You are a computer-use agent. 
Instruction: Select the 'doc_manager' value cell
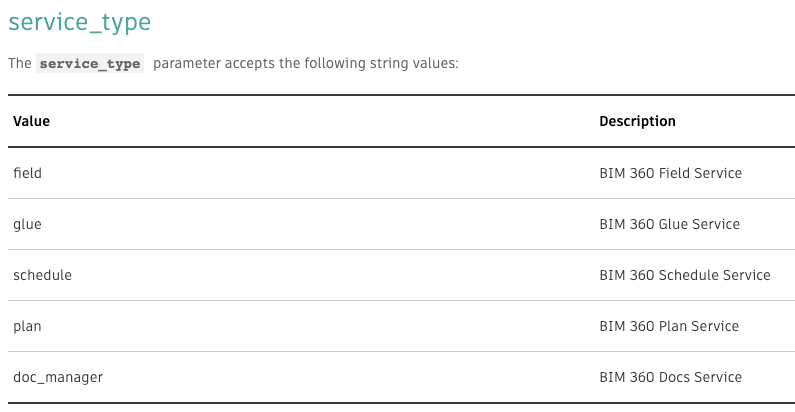(x=58, y=377)
